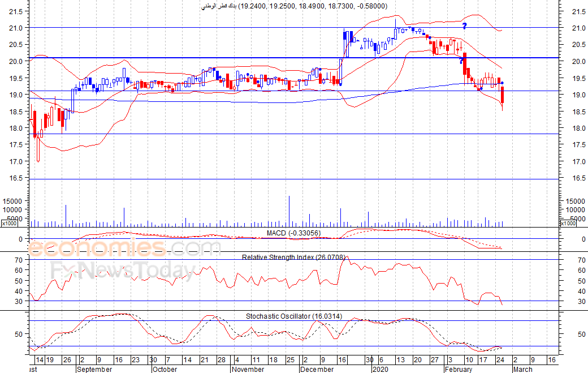Click the March label on the time axis
Viewport: 588px width, 373px height.
click(522, 369)
